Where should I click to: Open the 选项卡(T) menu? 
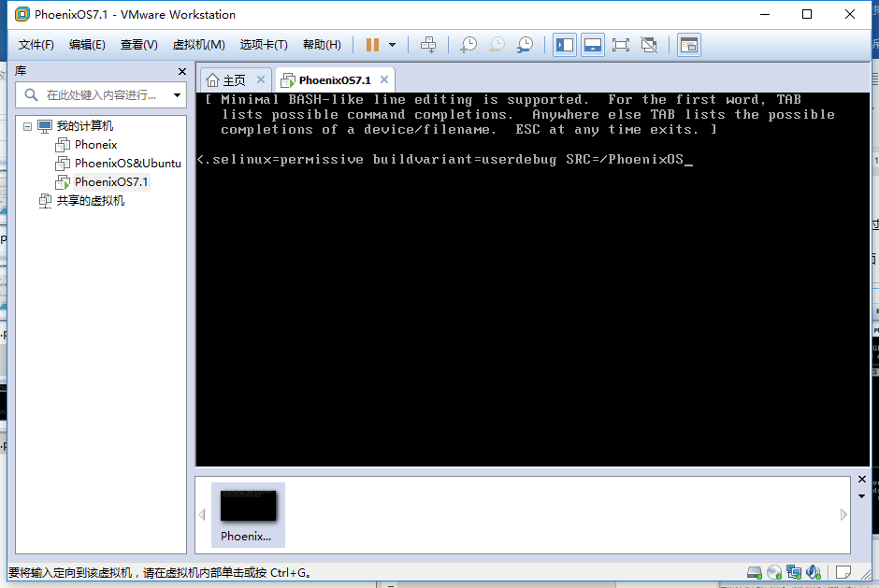point(264,45)
